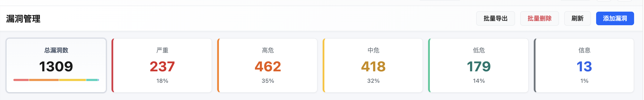Click the yellow segment of distribution bar
This screenshot has width=644, height=100.
click(x=72, y=80)
